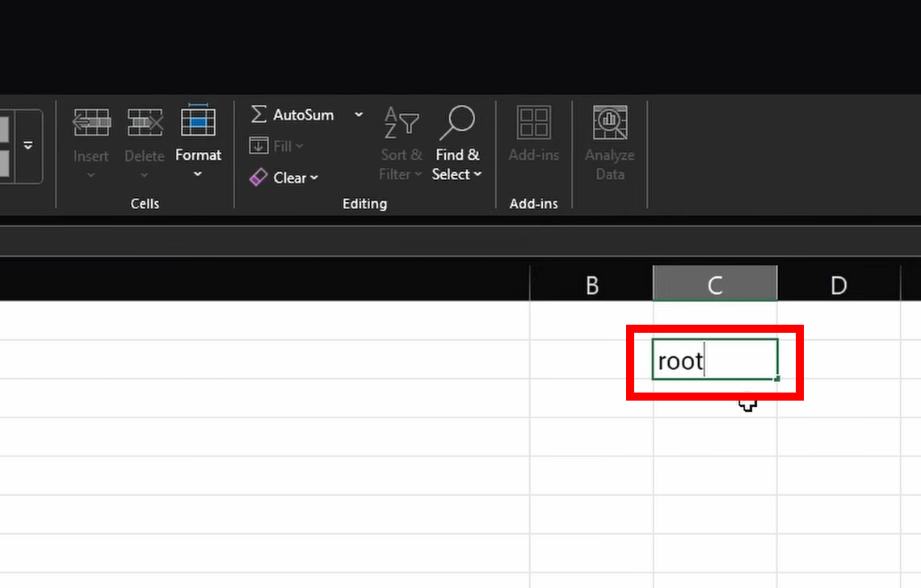
Task: Expand the styles gallery More arrow
Action: (x=28, y=145)
